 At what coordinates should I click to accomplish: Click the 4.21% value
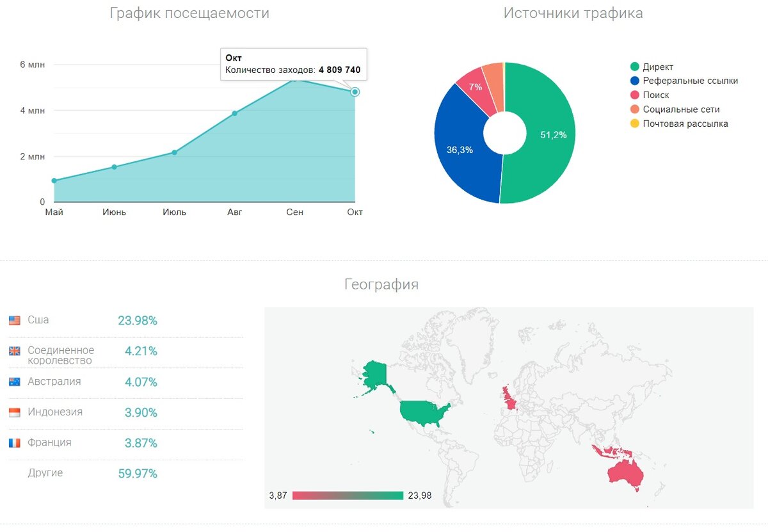141,351
